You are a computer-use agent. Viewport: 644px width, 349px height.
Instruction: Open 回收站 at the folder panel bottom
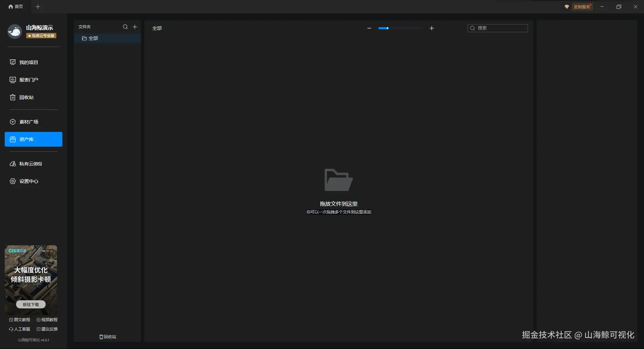[108, 337]
